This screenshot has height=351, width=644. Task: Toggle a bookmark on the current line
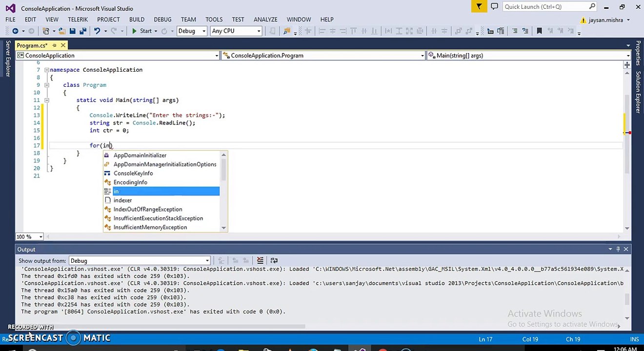point(539,31)
